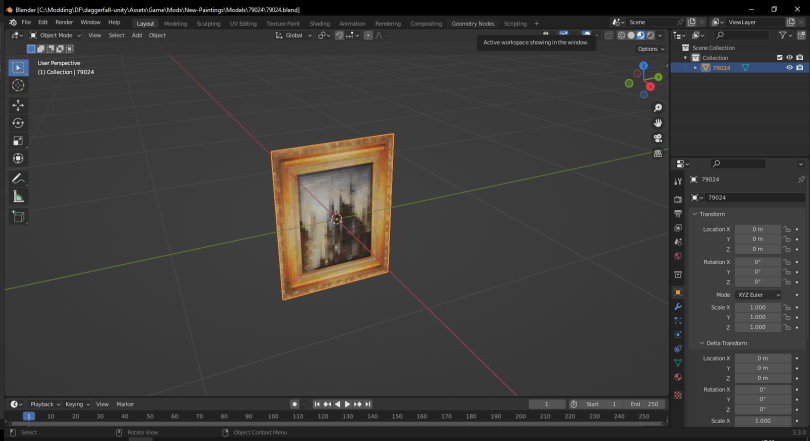The image size is (810, 441).
Task: Open the Particles properties tab
Action: [678, 321]
